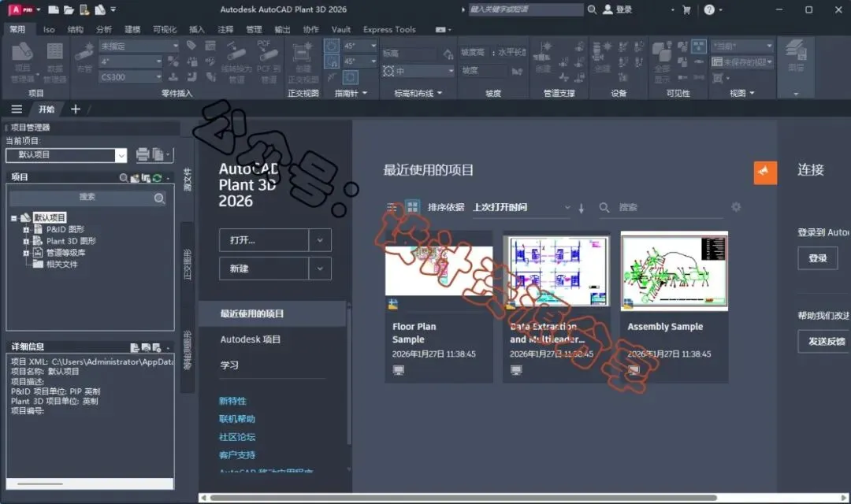Viewport: 851px width, 504px height.
Task: Click the Open folder icon in quick access toolbar
Action: click(69, 9)
